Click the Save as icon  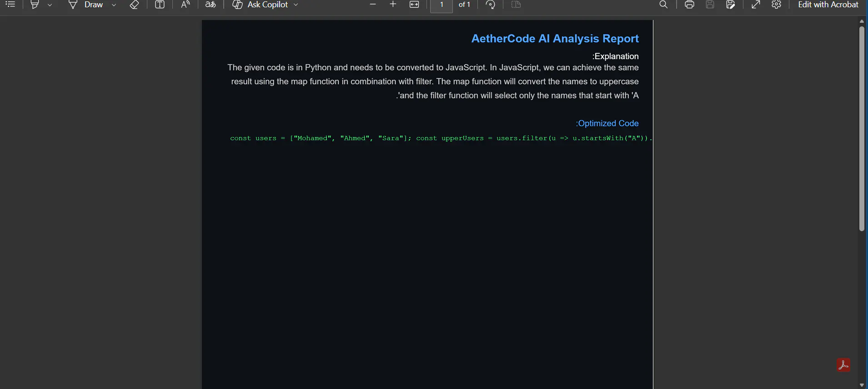[731, 5]
